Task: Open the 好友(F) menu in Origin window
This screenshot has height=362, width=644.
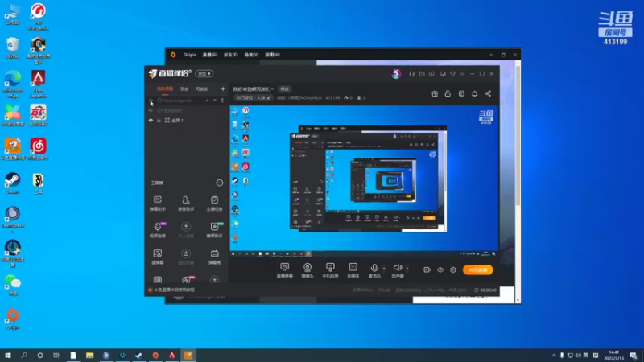Action: coord(231,55)
